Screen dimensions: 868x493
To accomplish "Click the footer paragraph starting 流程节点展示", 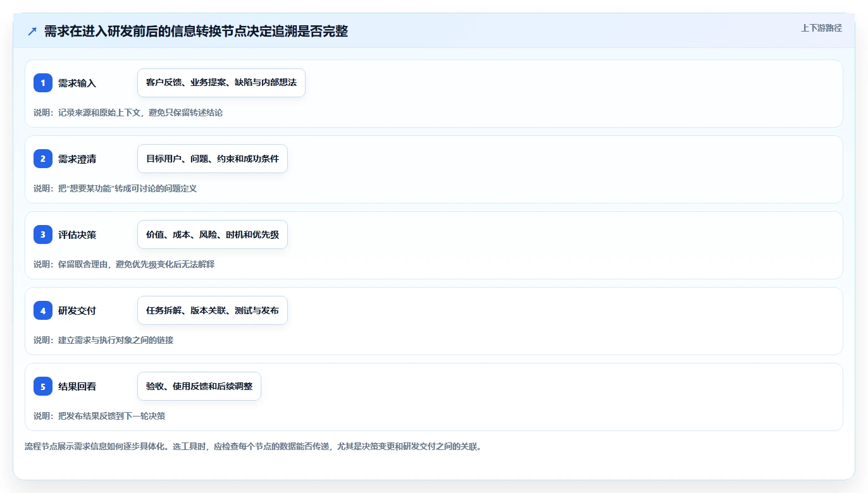I will 253,446.
